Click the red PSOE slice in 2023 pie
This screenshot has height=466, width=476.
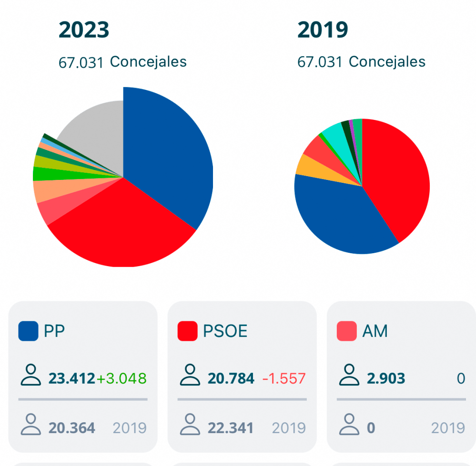[x=124, y=228]
